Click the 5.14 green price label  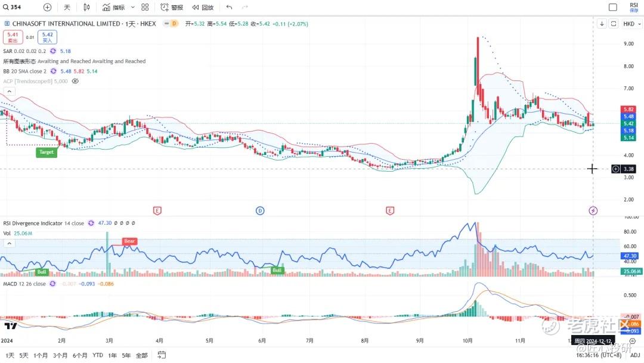point(628,138)
